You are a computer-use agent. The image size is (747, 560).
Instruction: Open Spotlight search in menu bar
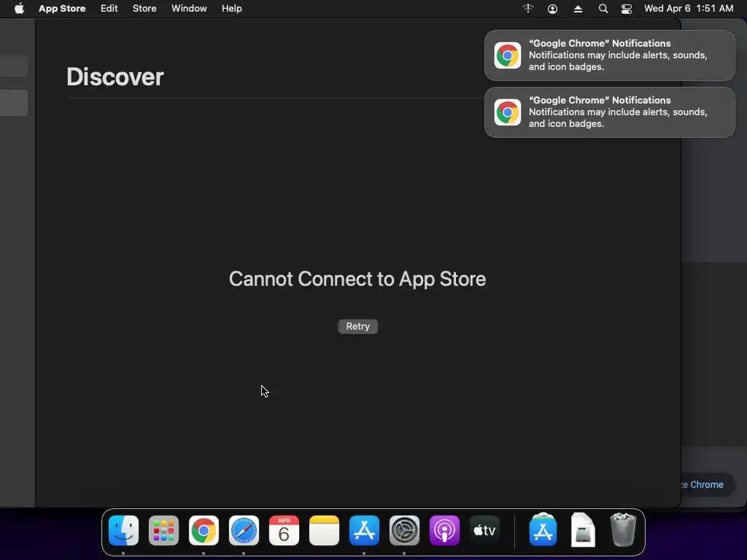[603, 9]
